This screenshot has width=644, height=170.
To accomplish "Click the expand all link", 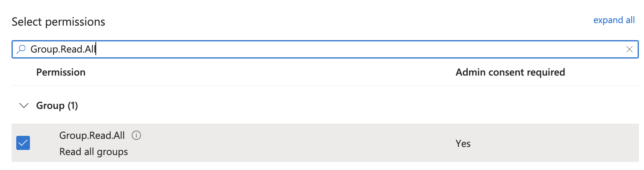I will (x=614, y=20).
